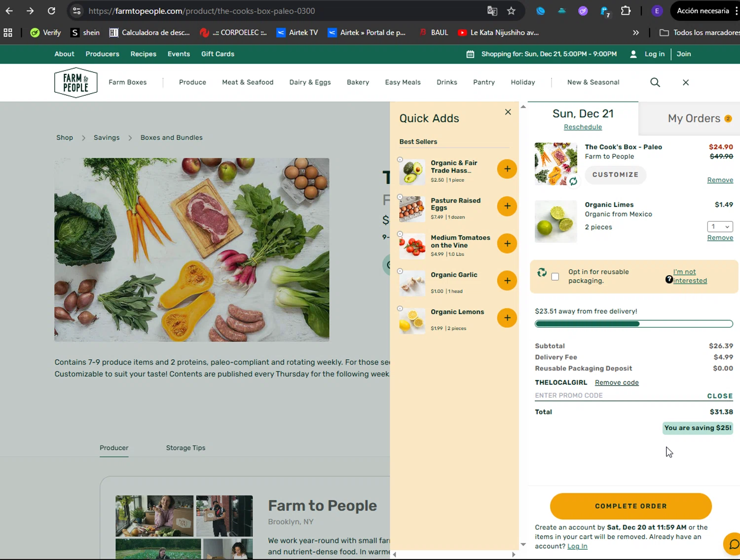Open the Shopping for Sun, Dec 21 selector
Screen dimensions: 740x560
(549, 54)
